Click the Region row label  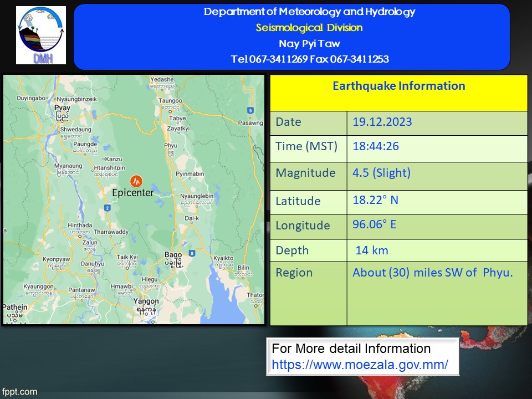[294, 273]
